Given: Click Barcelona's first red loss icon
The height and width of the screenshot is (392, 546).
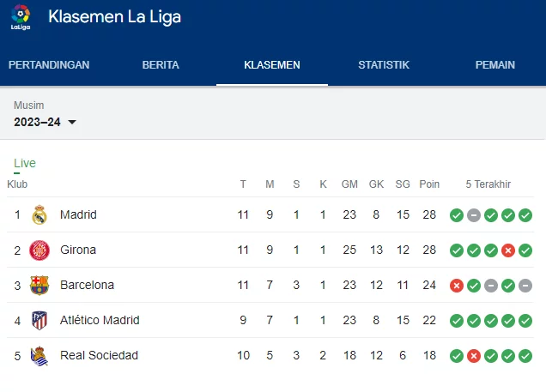Looking at the screenshot, I should [x=457, y=286].
